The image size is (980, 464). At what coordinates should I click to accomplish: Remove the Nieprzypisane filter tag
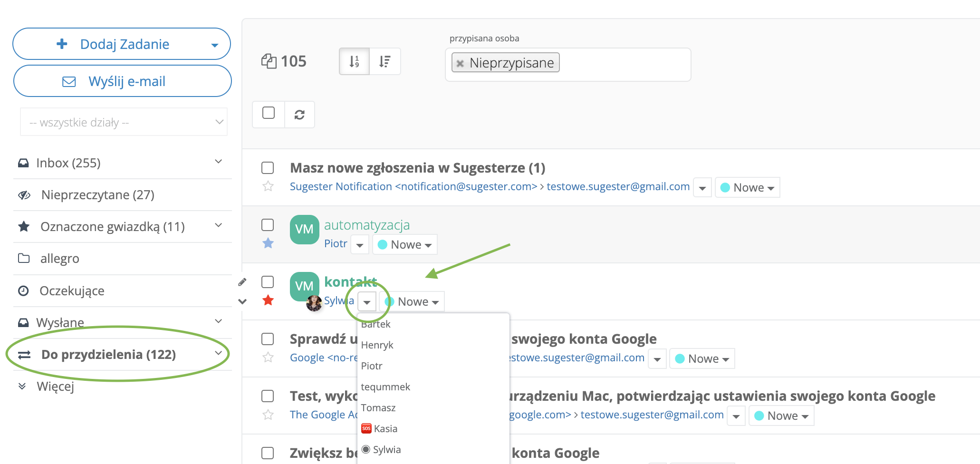(460, 63)
